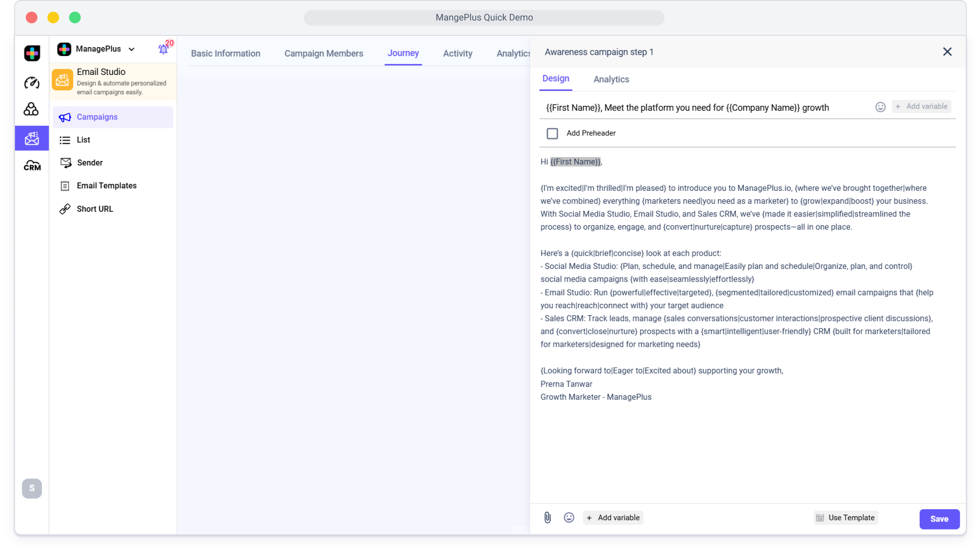980x552 pixels.
Task: Open the Analytics tab in step panel
Action: tap(611, 79)
